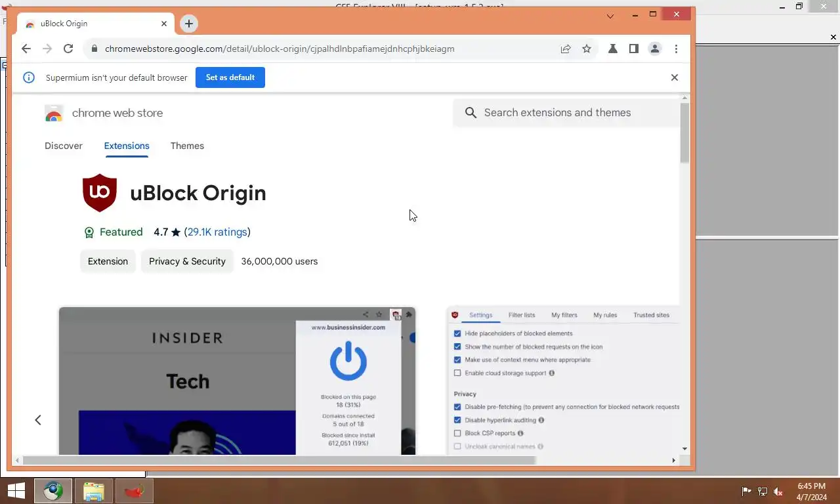Enable Block CSP reports checkbox
The width and height of the screenshot is (840, 504).
[457, 433]
